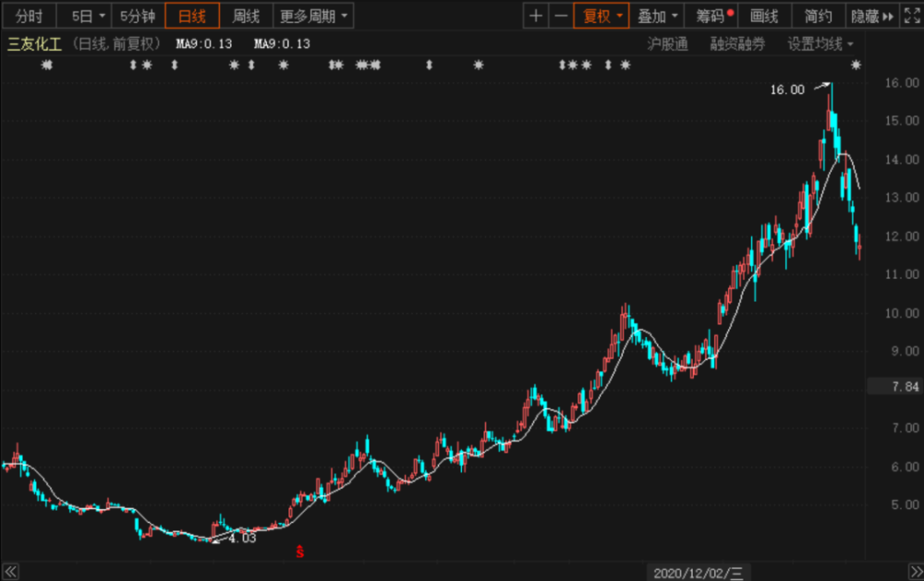The image size is (924, 581).
Task: Switch to the 周线 weekly tab
Action: 244,16
